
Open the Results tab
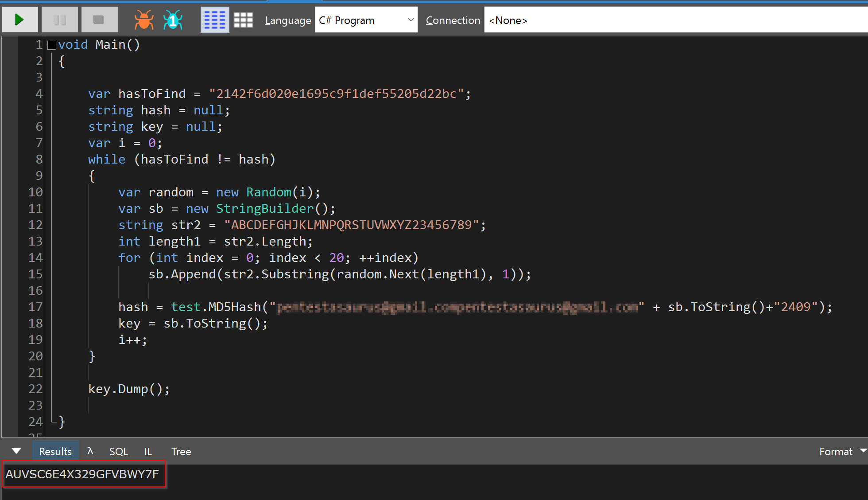(x=55, y=451)
